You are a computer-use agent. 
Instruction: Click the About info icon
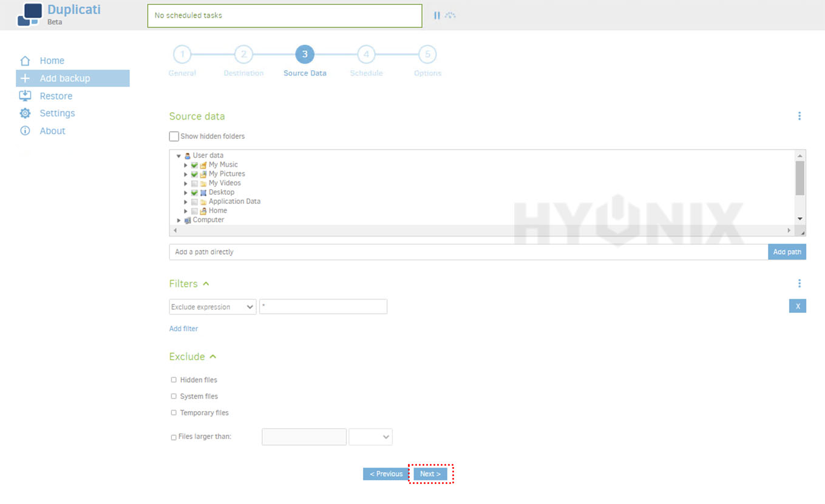25,130
